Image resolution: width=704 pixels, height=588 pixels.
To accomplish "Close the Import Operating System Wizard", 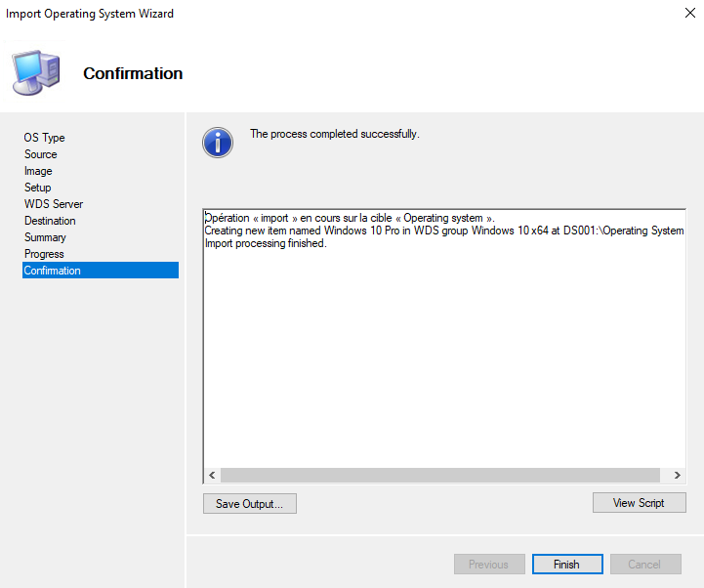I will (x=690, y=13).
